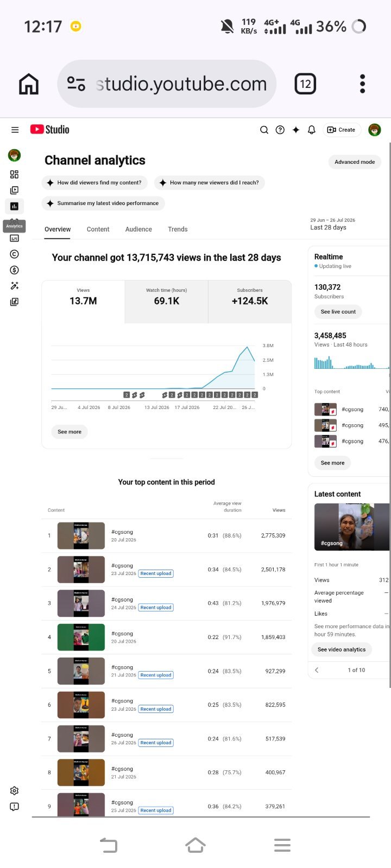
Task: Open the help question-mark icon
Action: [280, 130]
